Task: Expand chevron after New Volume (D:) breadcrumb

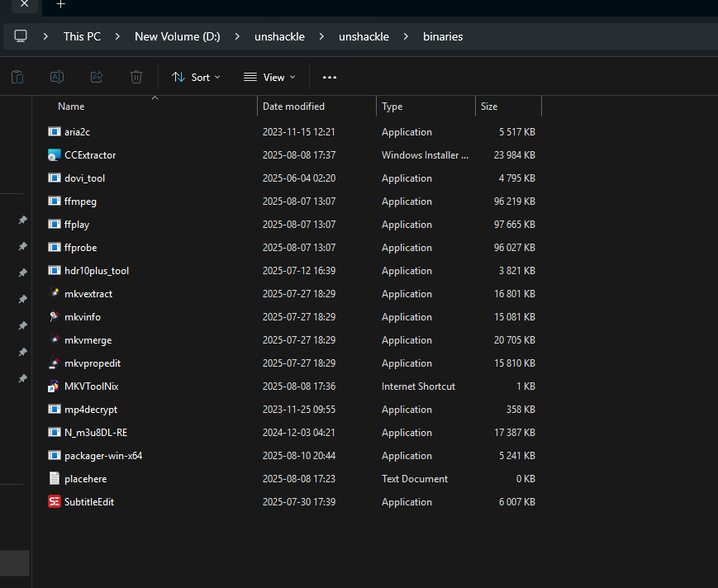Action: point(237,36)
